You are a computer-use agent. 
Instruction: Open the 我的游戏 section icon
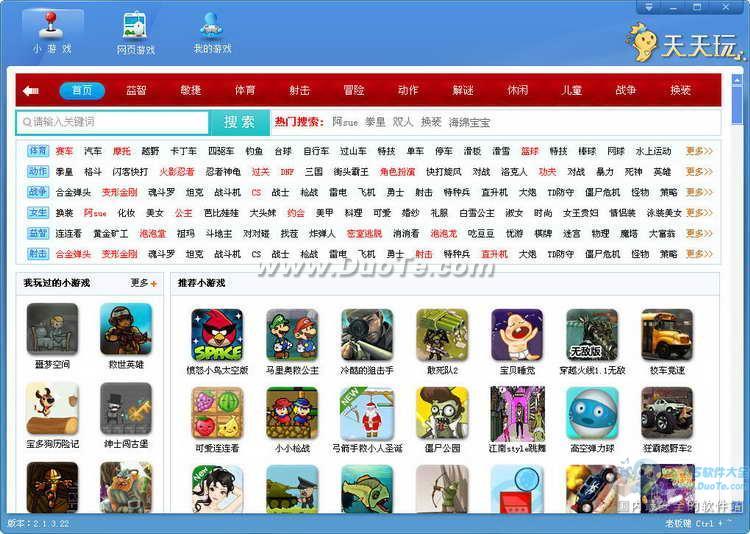click(212, 32)
